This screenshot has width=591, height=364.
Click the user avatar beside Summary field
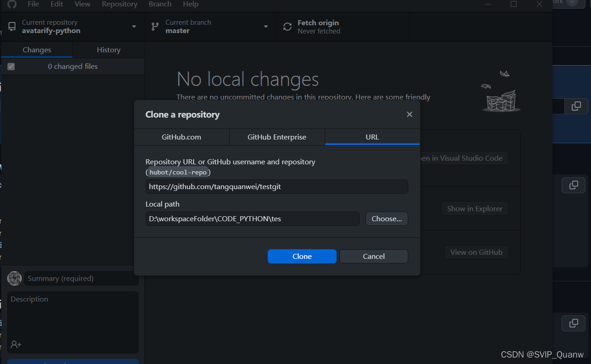tap(15, 278)
